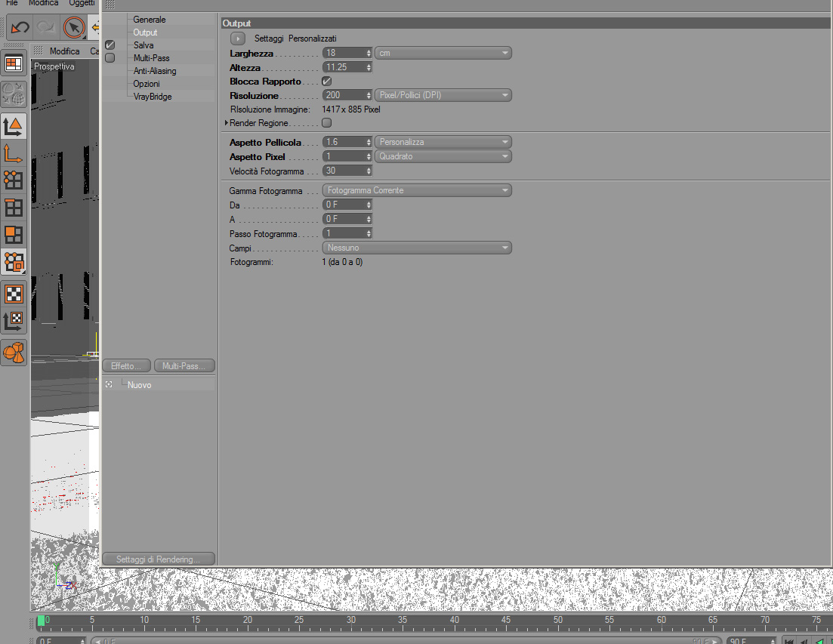Open the Personalizza film aspect dropdown
The height and width of the screenshot is (644, 833).
click(x=443, y=142)
